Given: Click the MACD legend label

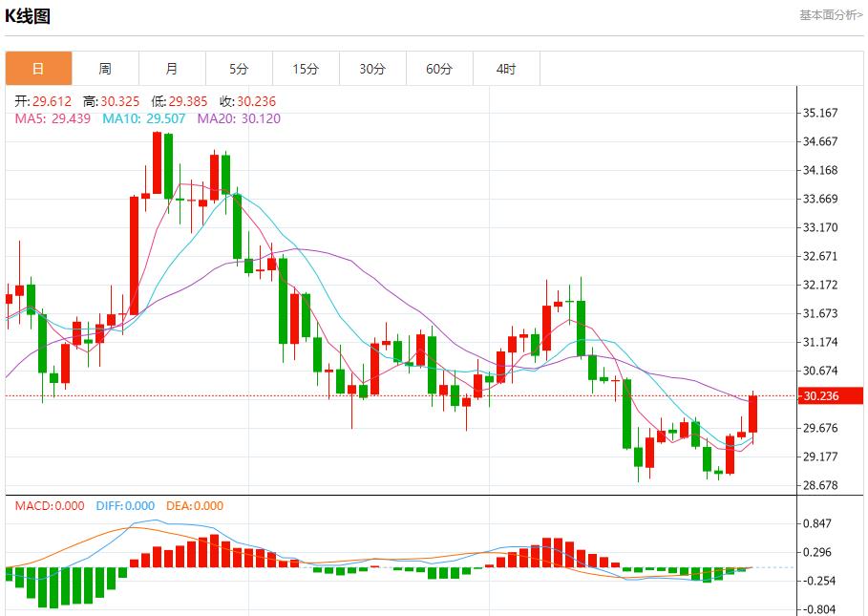Looking at the screenshot, I should (49, 506).
